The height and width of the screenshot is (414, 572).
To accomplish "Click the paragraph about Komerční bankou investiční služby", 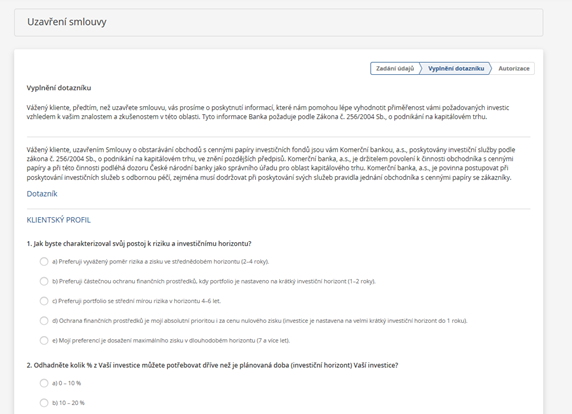I will coord(271,163).
